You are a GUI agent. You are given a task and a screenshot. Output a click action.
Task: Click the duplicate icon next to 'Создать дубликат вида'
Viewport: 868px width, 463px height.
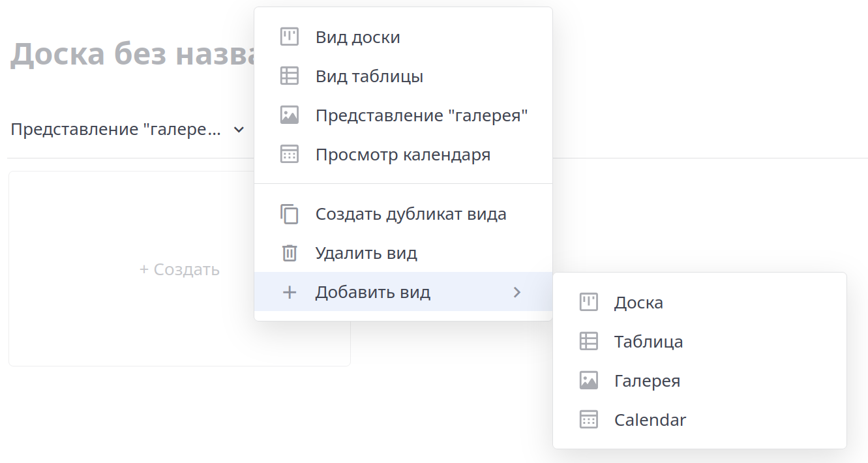[x=290, y=214]
